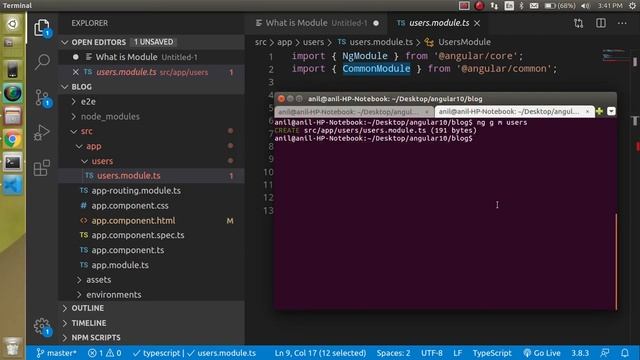Close the first terminal tab
The image size is (640, 360).
point(427,111)
